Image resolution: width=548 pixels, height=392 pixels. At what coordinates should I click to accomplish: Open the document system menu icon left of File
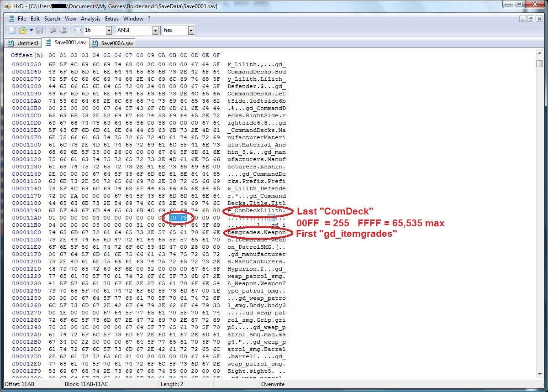(x=11, y=19)
